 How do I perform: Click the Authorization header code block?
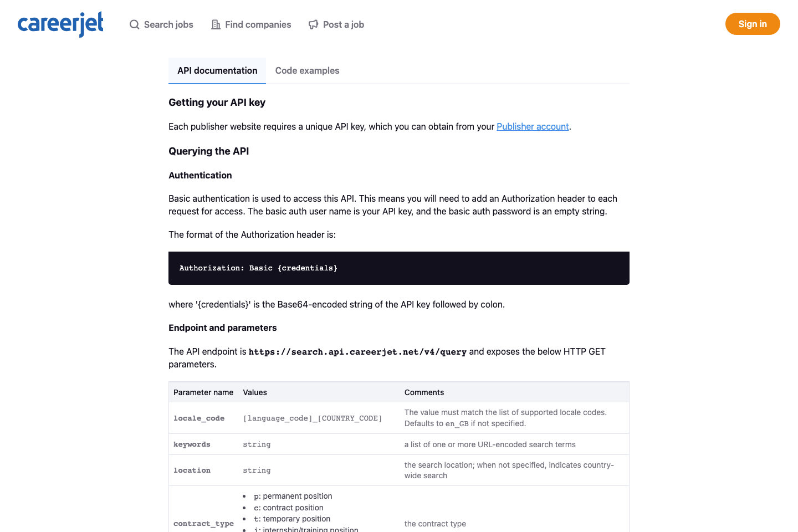(398, 268)
